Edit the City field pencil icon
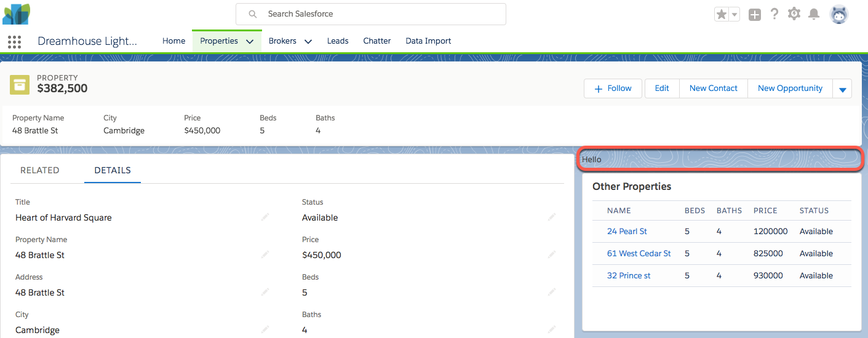This screenshot has width=868, height=338. (265, 329)
